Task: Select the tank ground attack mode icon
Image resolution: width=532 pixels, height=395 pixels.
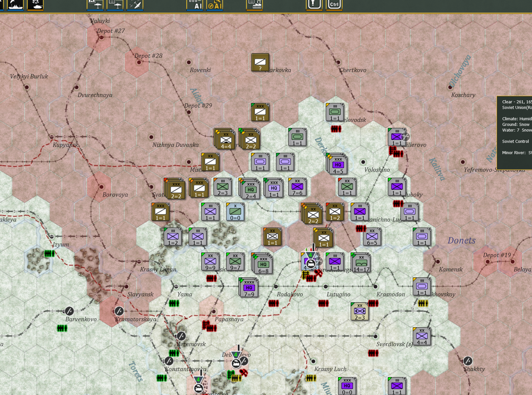Action: pos(35,4)
